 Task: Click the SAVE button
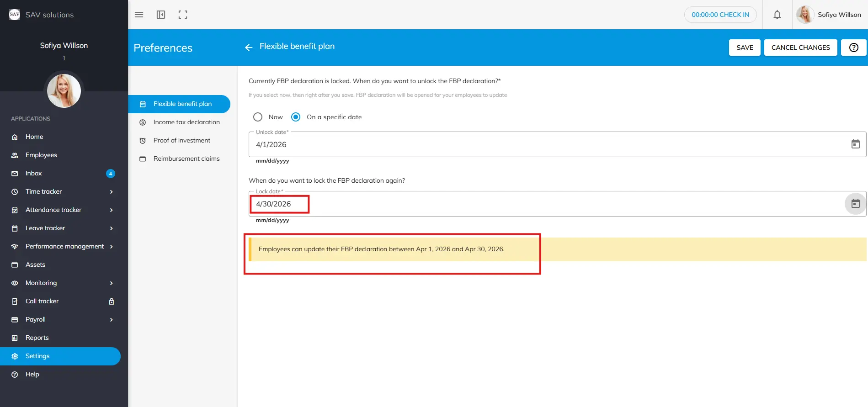(745, 48)
